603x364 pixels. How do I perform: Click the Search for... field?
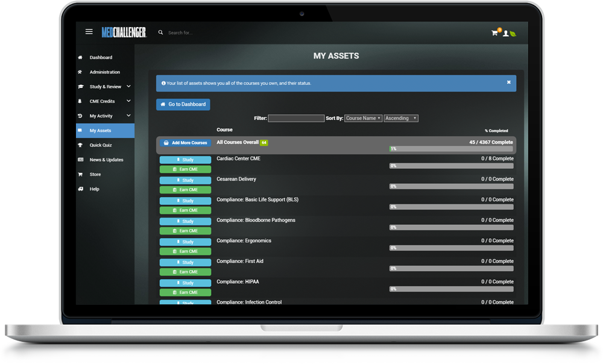tap(181, 33)
